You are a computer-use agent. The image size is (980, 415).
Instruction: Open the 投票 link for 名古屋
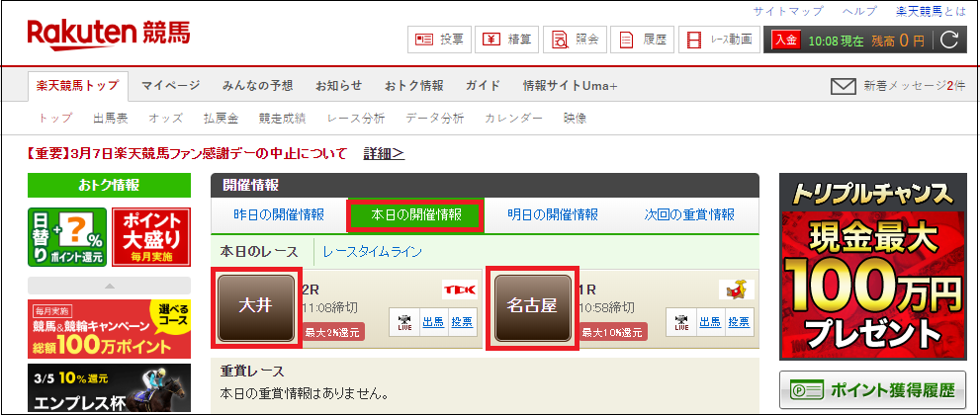(739, 322)
